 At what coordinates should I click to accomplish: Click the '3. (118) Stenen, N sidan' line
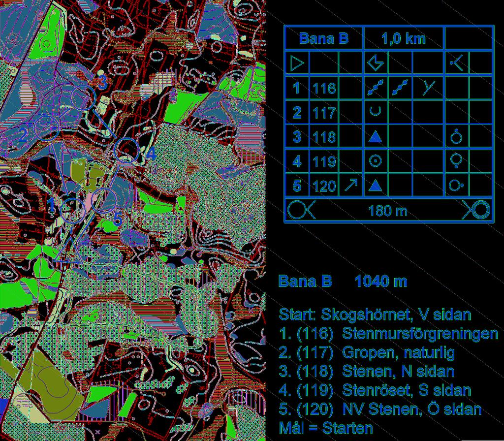pyautogui.click(x=366, y=371)
